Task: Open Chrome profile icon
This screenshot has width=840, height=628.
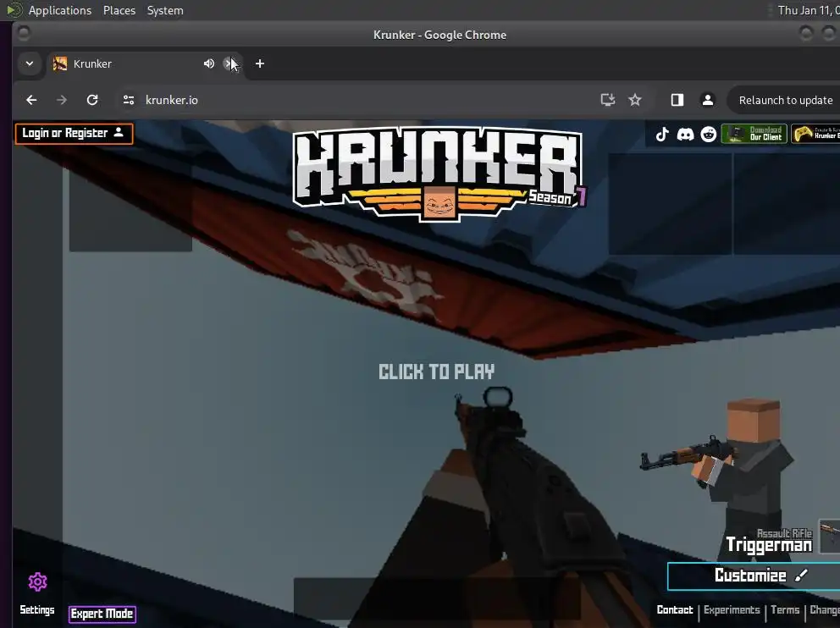Action: (x=708, y=100)
